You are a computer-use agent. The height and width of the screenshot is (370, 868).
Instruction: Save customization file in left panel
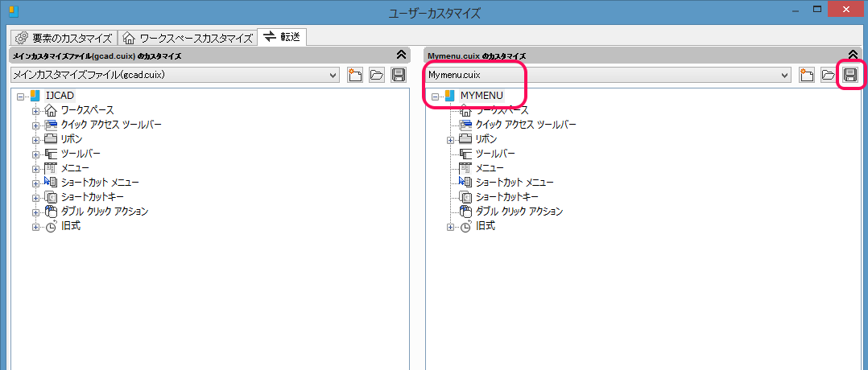coord(398,75)
